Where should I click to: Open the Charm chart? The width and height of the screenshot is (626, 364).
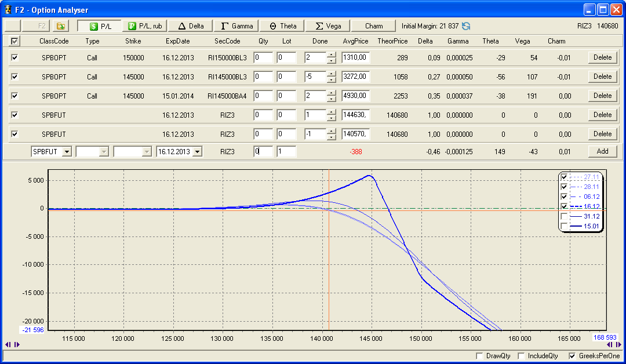374,26
